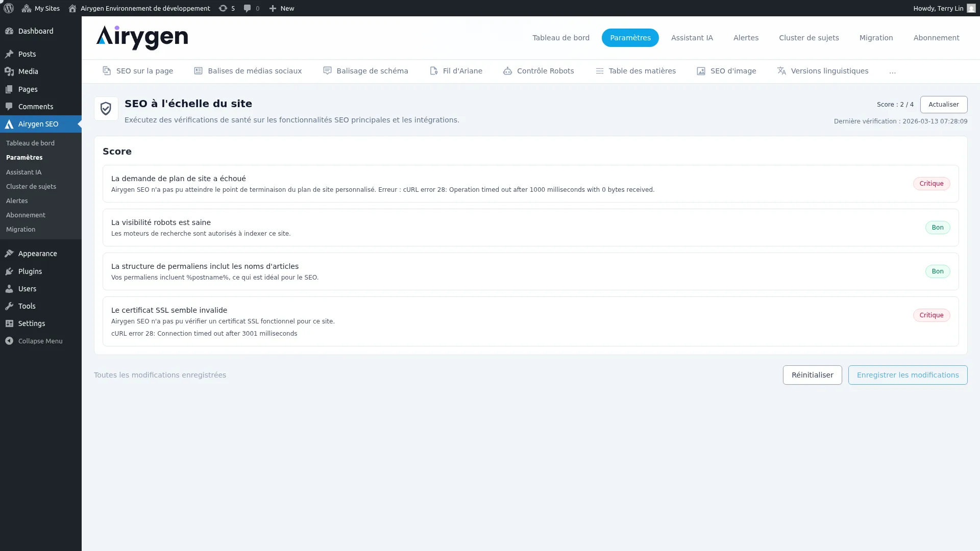Image resolution: width=980 pixels, height=551 pixels.
Task: Go to the Cluster de sujets header tab
Action: coord(809,38)
